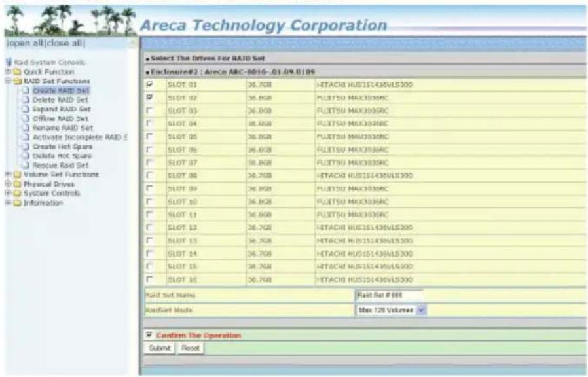Open the Create RAID Set page
Image resolution: width=588 pixels, height=377 pixels.
click(x=61, y=90)
